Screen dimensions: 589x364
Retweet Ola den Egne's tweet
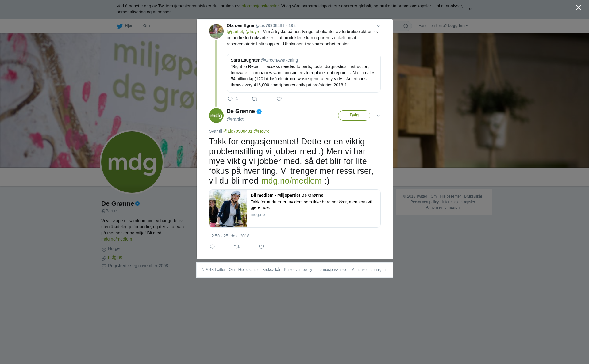255,99
